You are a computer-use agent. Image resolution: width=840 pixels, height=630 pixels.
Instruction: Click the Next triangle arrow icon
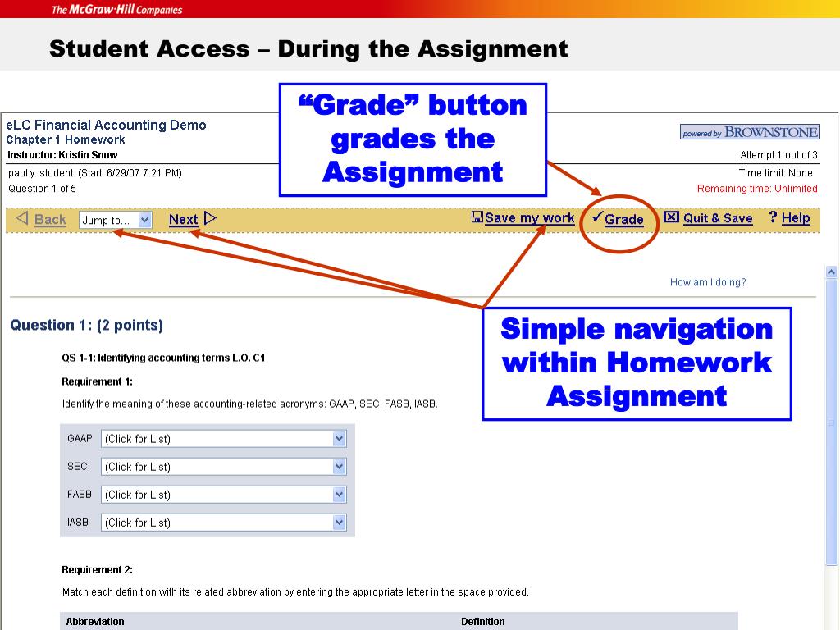210,218
